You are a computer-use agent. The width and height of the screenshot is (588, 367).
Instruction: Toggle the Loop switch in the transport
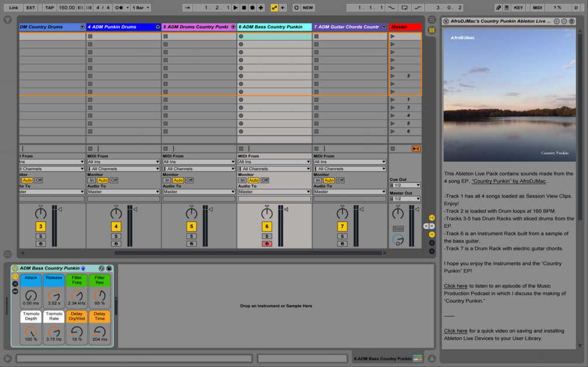[404, 8]
